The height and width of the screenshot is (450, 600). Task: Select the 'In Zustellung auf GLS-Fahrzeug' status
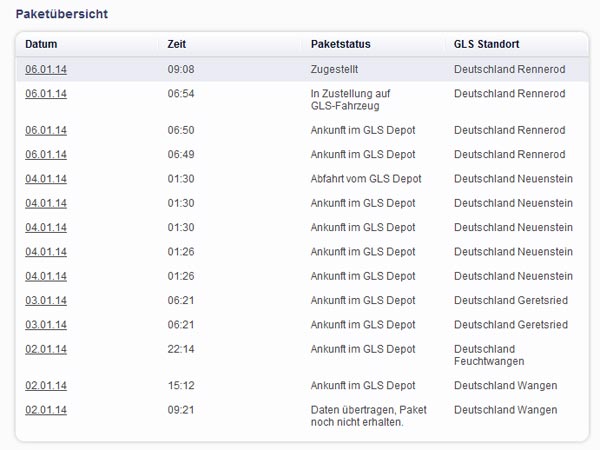(351, 99)
